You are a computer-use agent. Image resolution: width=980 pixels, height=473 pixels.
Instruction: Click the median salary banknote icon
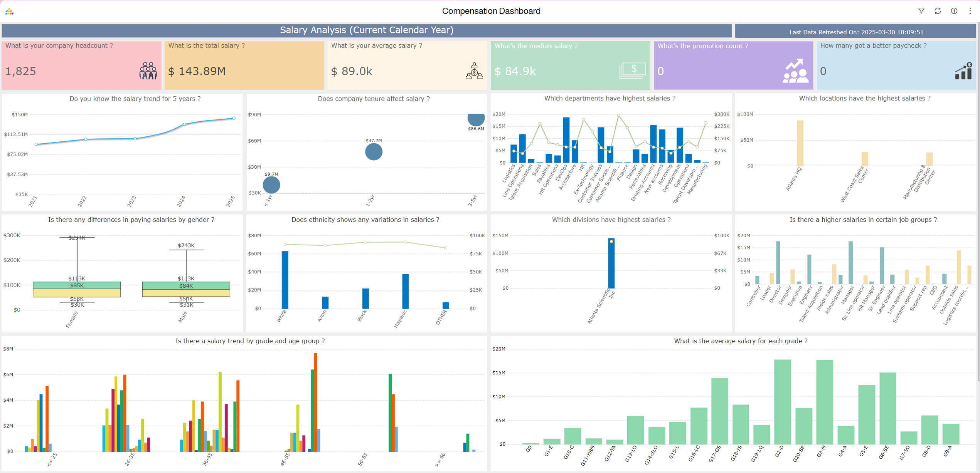tap(632, 71)
